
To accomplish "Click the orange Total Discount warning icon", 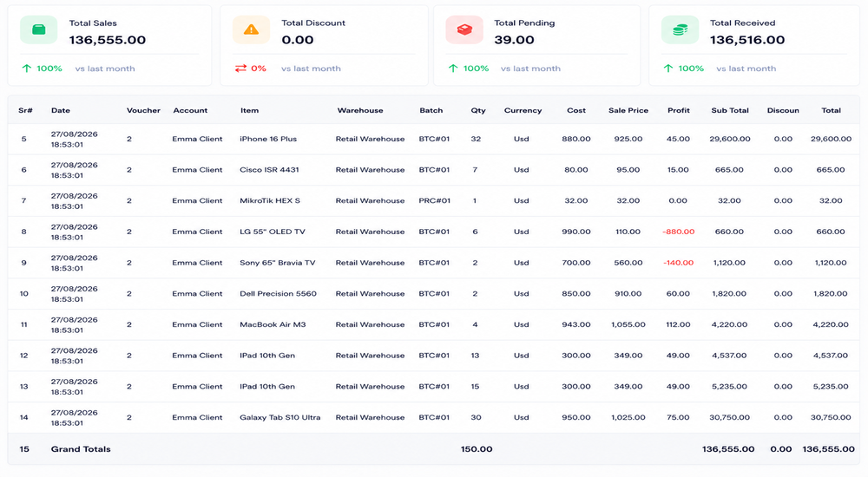I will [x=252, y=29].
